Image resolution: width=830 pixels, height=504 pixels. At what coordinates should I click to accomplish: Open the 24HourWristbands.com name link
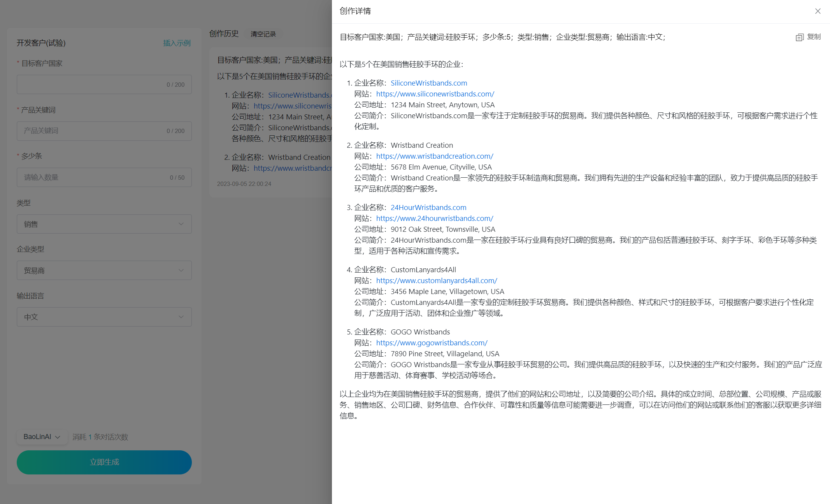tap(428, 207)
